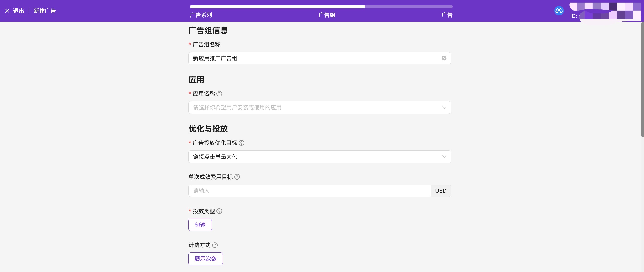The height and width of the screenshot is (272, 644).
Task: Clear the ad group name field
Action: click(x=444, y=58)
